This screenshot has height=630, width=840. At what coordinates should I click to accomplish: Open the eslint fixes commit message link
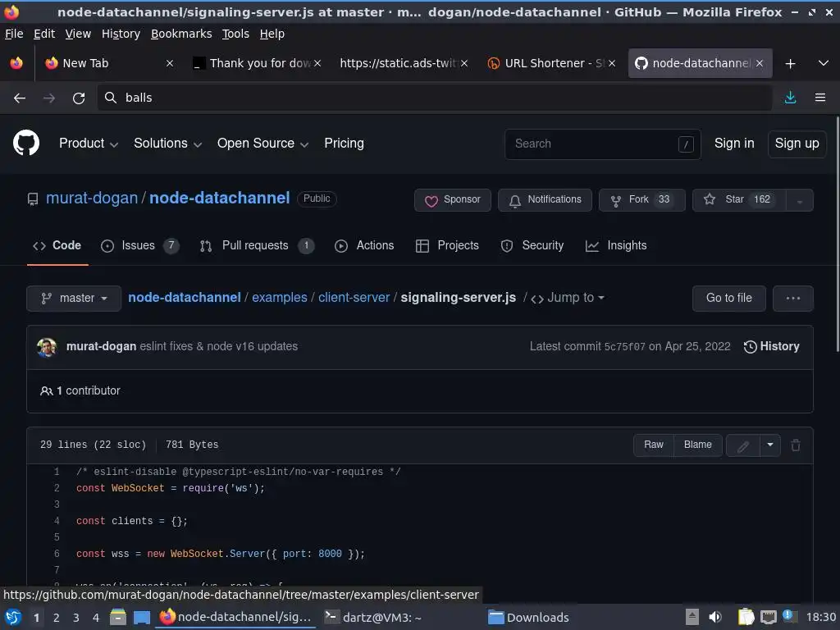point(218,347)
